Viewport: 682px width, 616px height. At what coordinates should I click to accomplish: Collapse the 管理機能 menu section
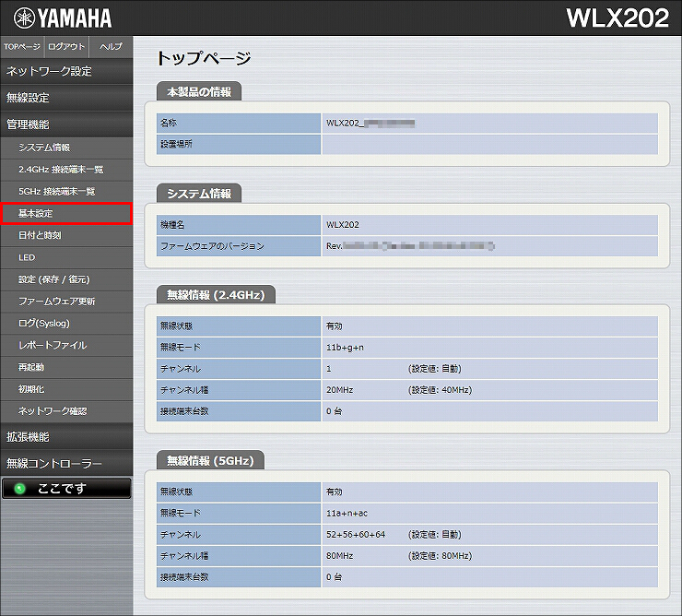[x=66, y=124]
